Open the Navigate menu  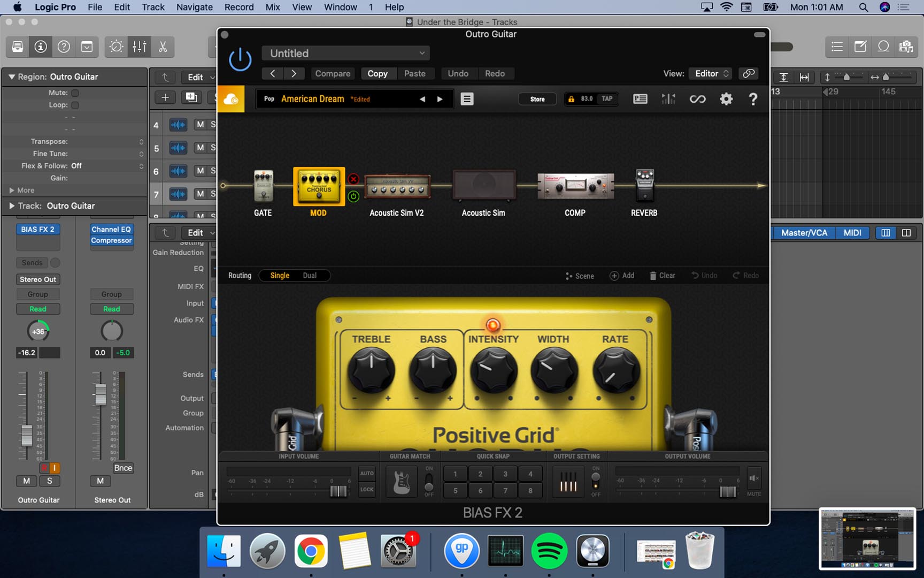coord(194,7)
